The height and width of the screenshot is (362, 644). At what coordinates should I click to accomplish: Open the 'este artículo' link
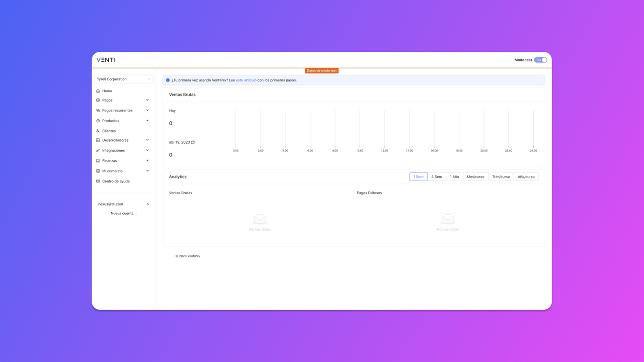246,80
